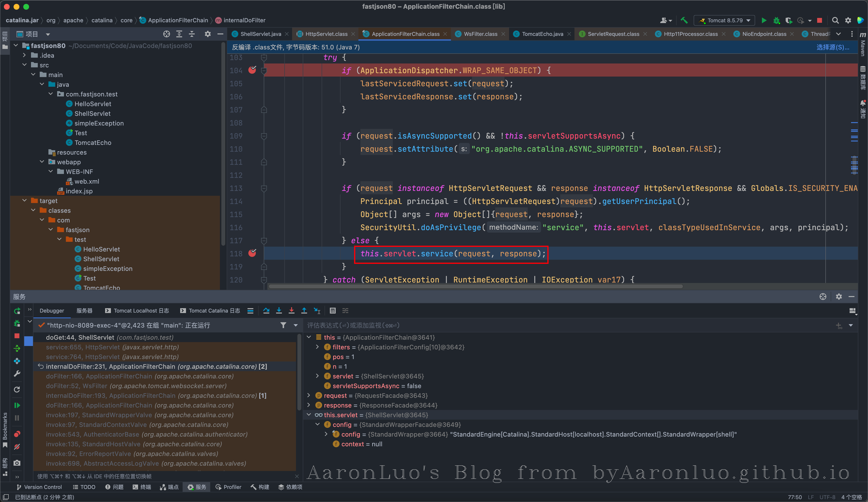
Task: Focus the evaluate expression input field
Action: click(x=568, y=325)
